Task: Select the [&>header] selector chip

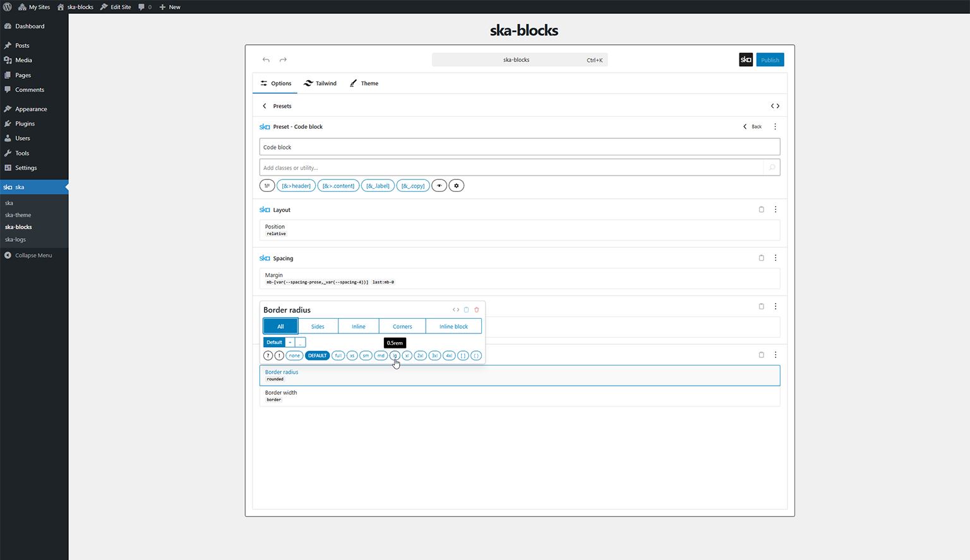Action: point(296,186)
